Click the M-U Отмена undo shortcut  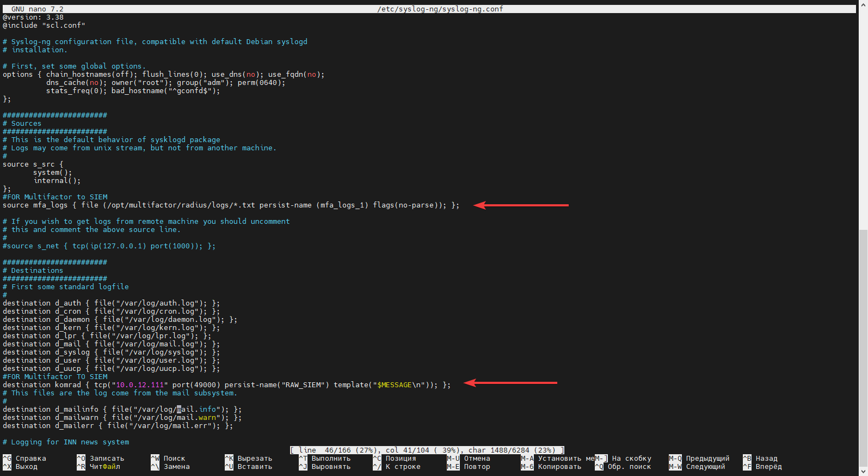(x=469, y=459)
